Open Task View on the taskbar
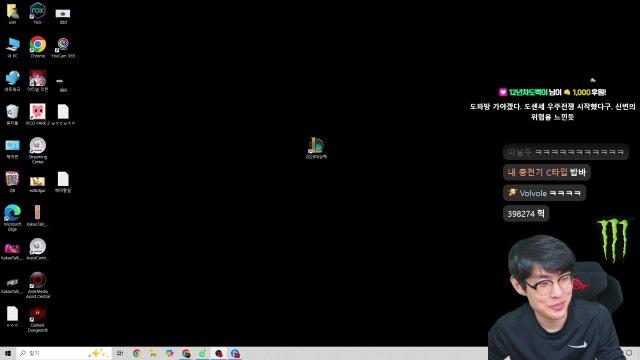The image size is (640, 360). [120, 353]
